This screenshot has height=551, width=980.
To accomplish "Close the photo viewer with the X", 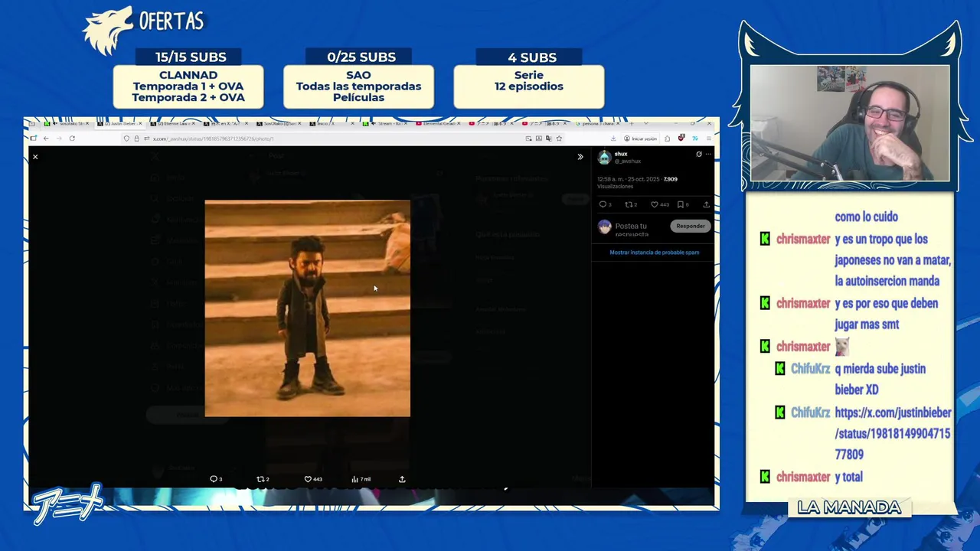I will tap(34, 157).
